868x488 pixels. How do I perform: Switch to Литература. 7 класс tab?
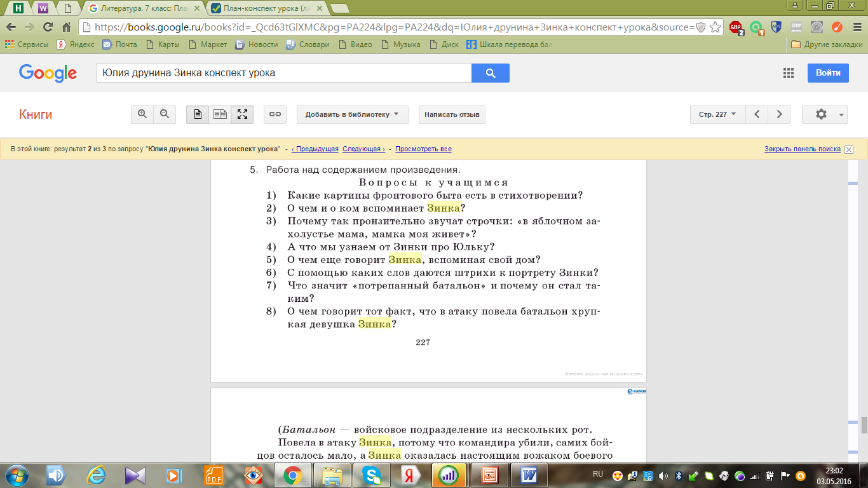[x=144, y=8]
